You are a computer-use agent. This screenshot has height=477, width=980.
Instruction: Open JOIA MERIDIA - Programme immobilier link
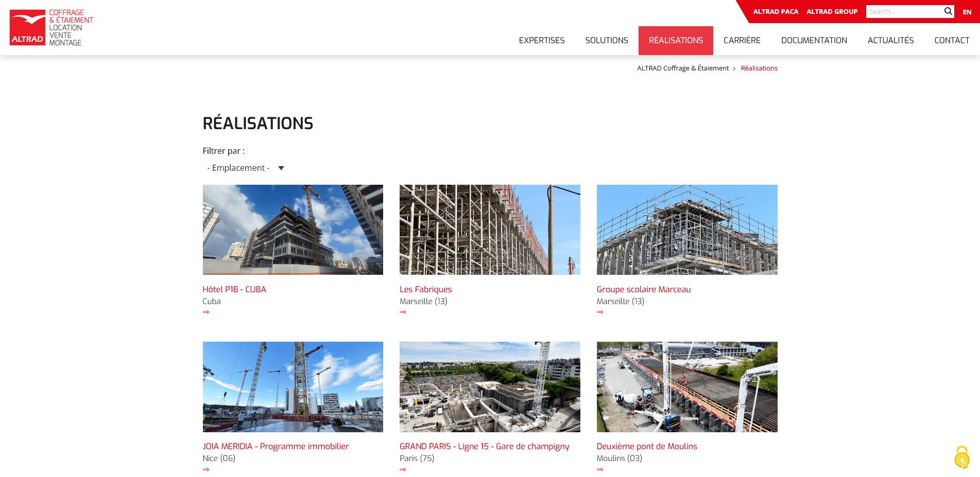(276, 446)
